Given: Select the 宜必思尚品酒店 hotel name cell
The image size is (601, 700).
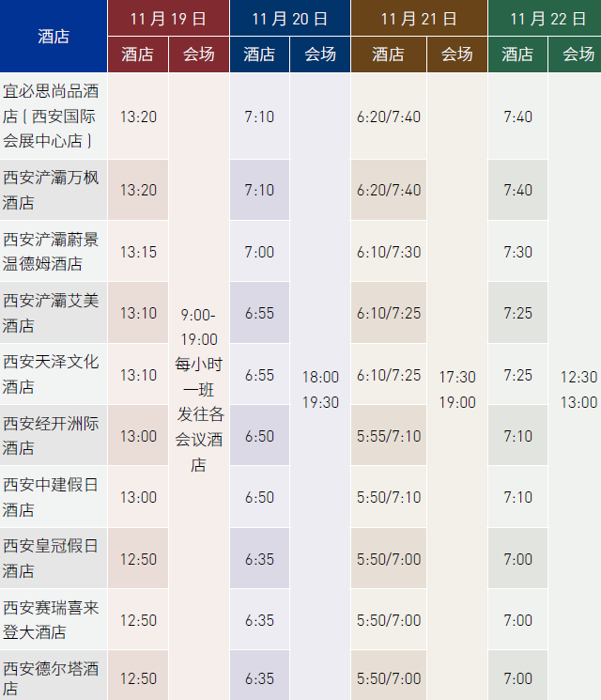Looking at the screenshot, I should click(54, 117).
